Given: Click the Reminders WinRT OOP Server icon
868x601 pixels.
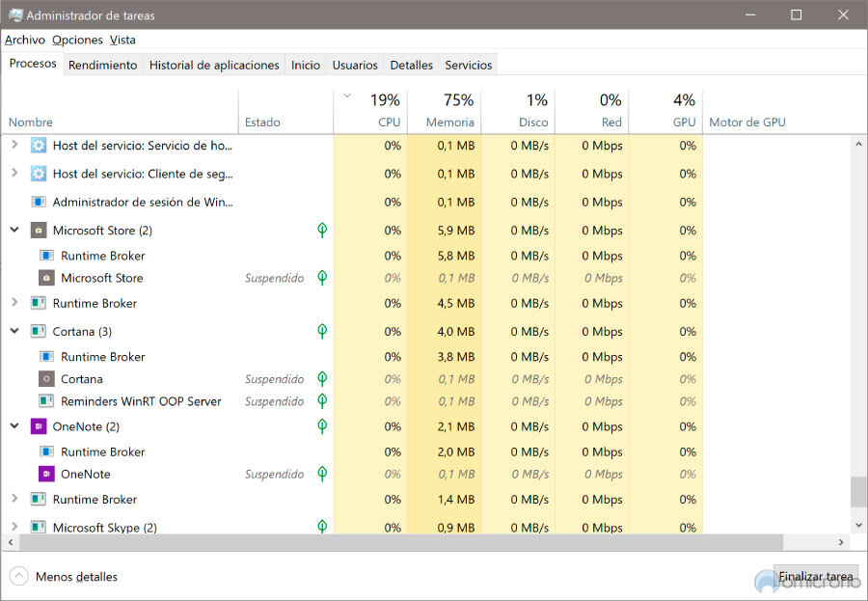Looking at the screenshot, I should tap(46, 401).
